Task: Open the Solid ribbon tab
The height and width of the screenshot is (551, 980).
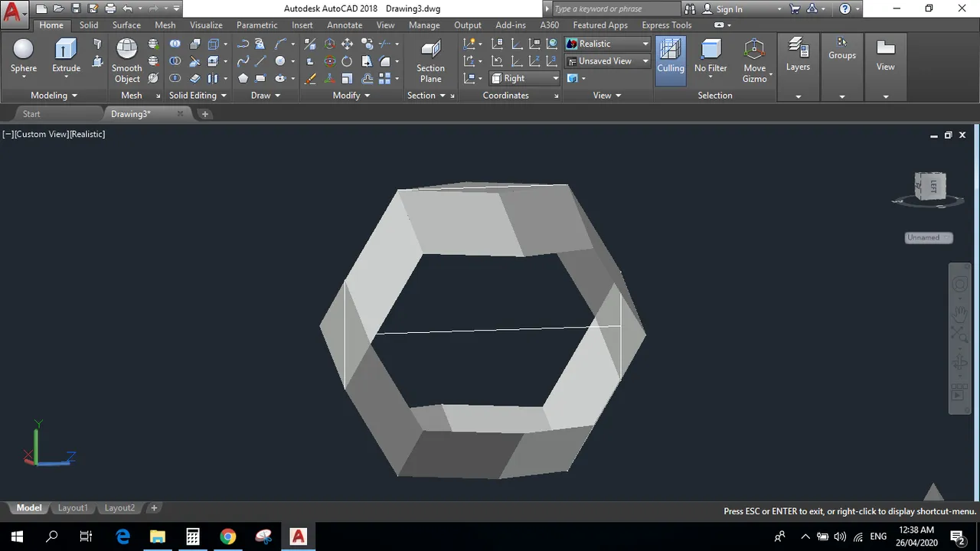Action: (x=89, y=24)
